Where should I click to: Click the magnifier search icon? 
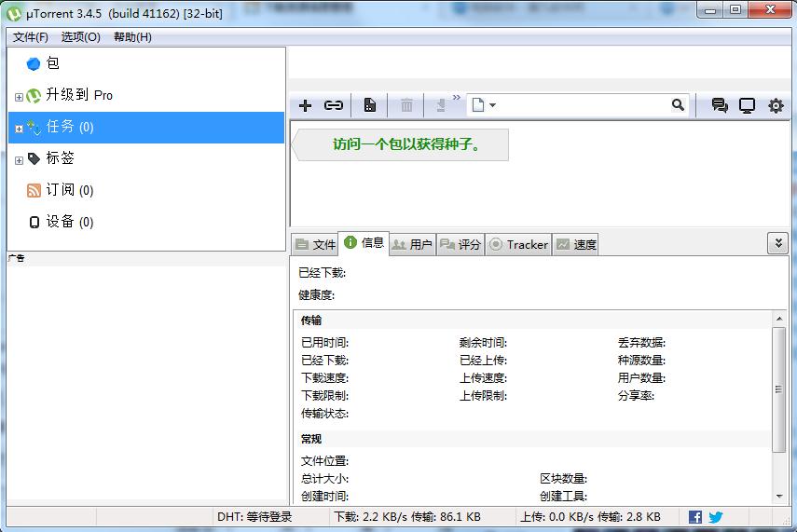tap(678, 104)
